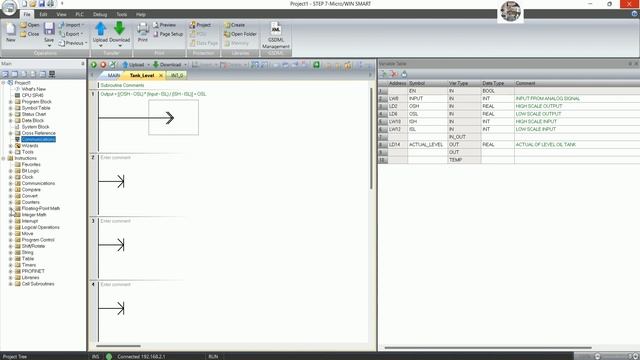Screen dimensions: 640x360
Task: Click quick access Save icon in title bar
Action: pos(41,4)
